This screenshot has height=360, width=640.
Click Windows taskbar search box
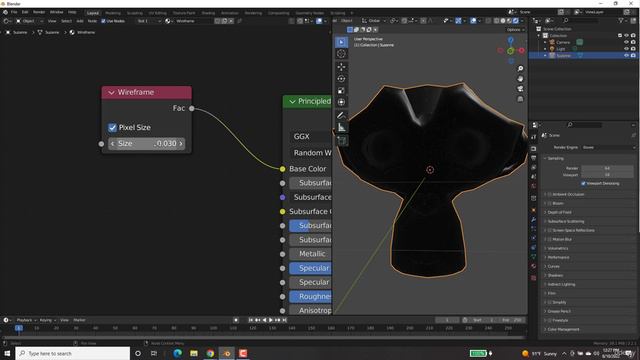(73, 353)
